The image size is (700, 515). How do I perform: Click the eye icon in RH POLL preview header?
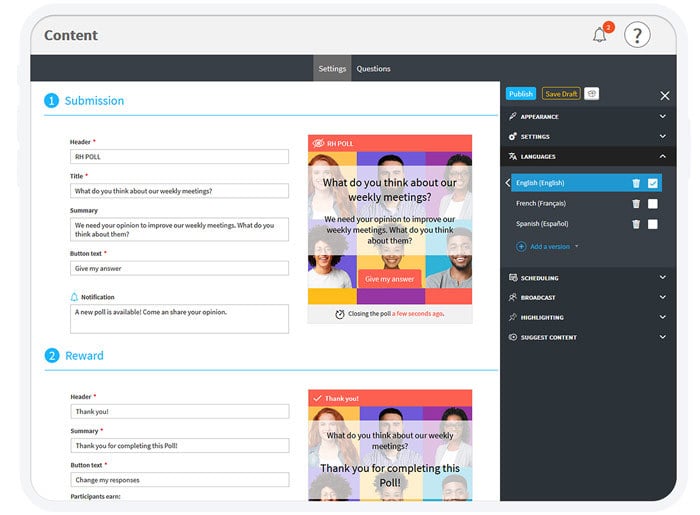click(x=318, y=143)
